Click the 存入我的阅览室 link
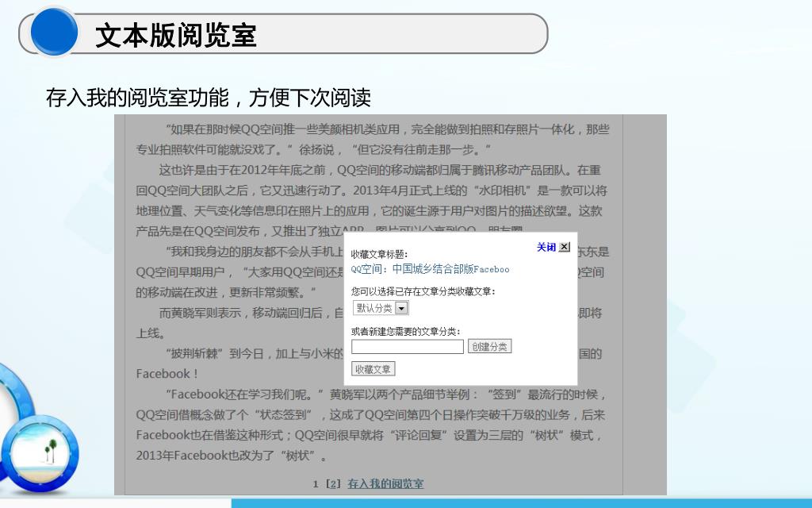The image size is (812, 508). tap(385, 483)
